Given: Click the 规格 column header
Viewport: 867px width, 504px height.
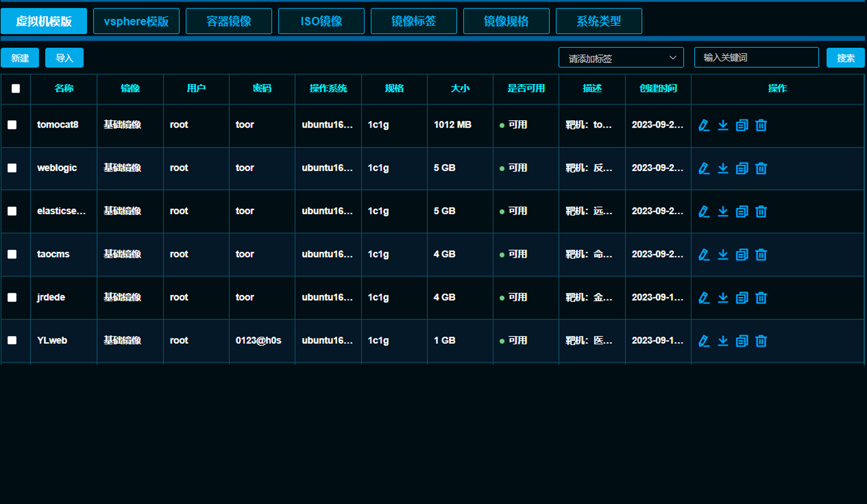Looking at the screenshot, I should pos(394,88).
